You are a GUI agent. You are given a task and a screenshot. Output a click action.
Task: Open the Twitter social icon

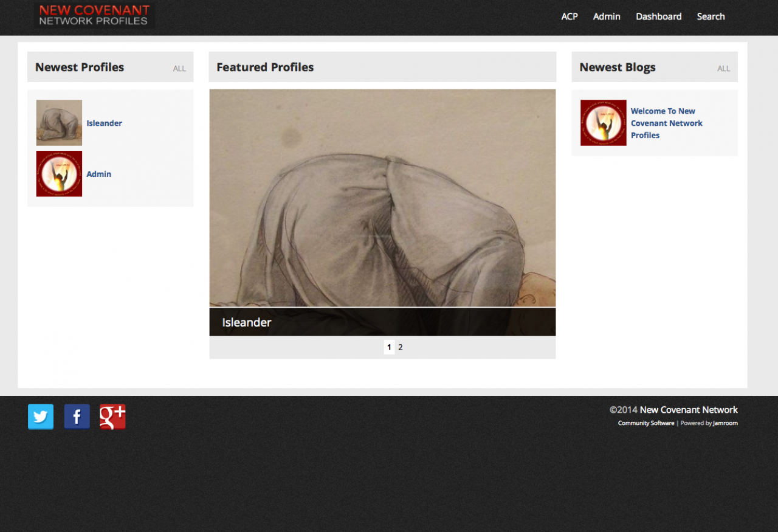[x=41, y=417]
